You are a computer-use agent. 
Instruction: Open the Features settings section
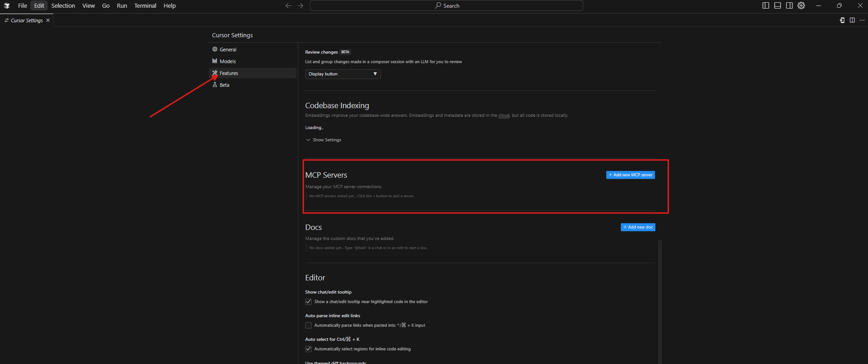[x=253, y=73]
